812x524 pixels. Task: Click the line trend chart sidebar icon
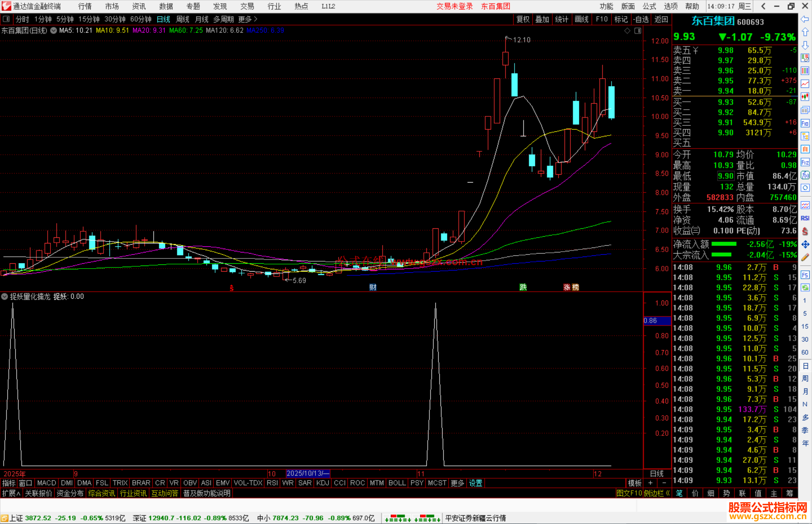[x=805, y=84]
